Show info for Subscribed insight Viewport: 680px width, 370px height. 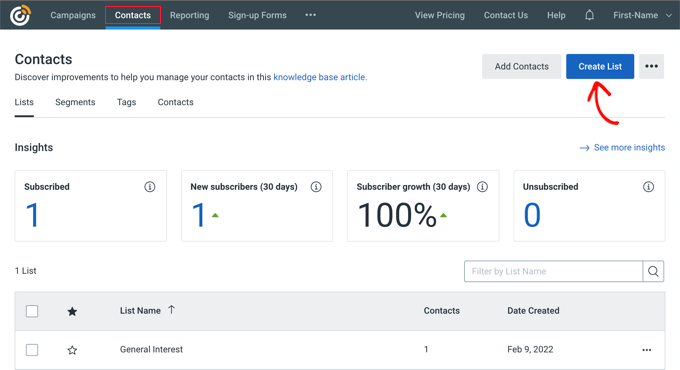[x=150, y=187]
